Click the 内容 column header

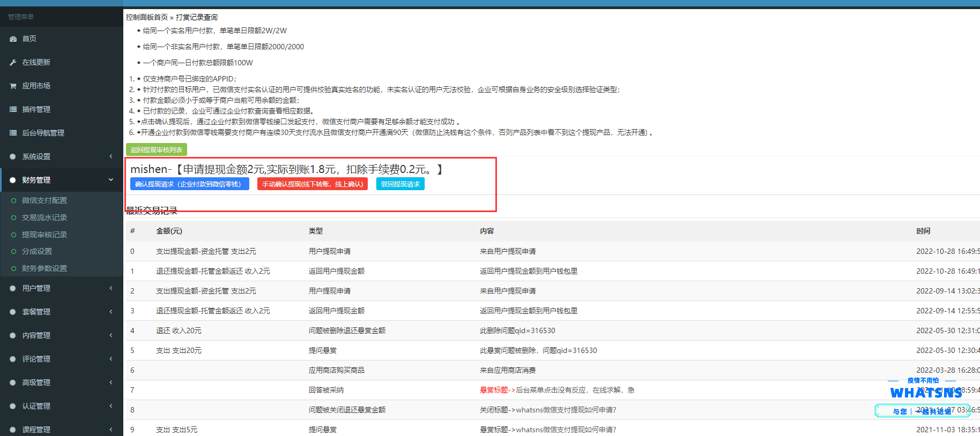pos(487,231)
